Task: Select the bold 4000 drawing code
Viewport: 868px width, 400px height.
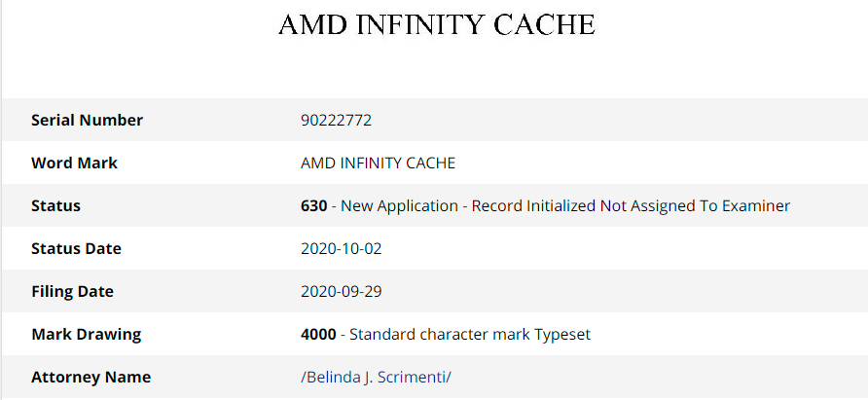Action: tap(318, 335)
